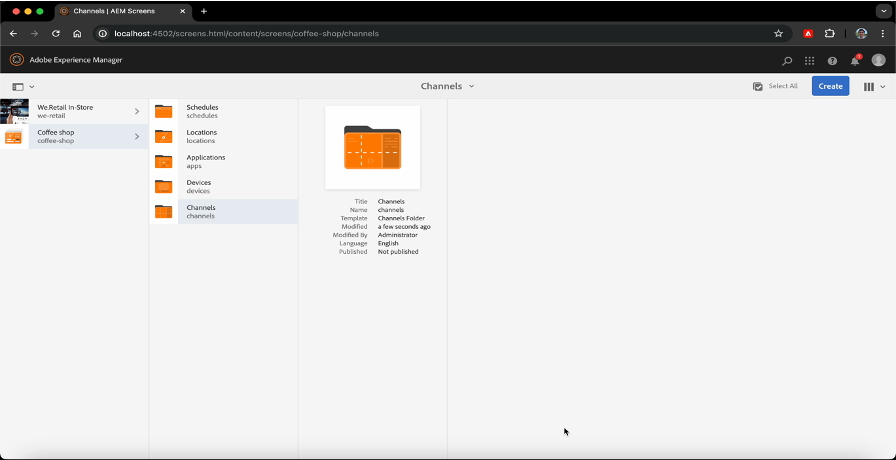896x460 pixels.
Task: Open the notifications bell icon
Action: pyautogui.click(x=855, y=60)
